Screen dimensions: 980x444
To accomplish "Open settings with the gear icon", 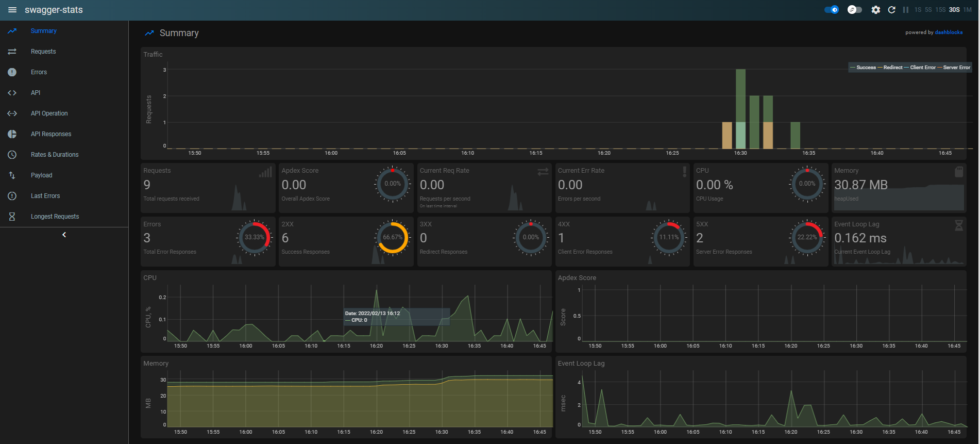I will pos(876,10).
